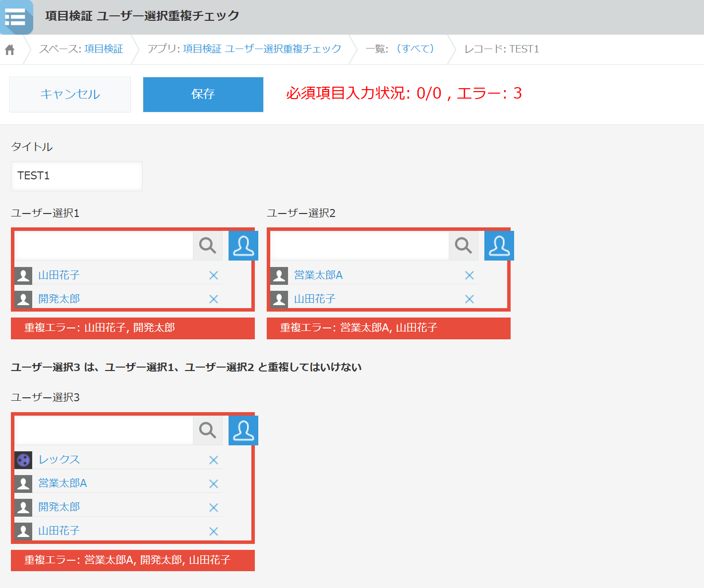Click the 必須項目入力状況 error status text
Image resolution: width=704 pixels, height=588 pixels.
tap(404, 93)
